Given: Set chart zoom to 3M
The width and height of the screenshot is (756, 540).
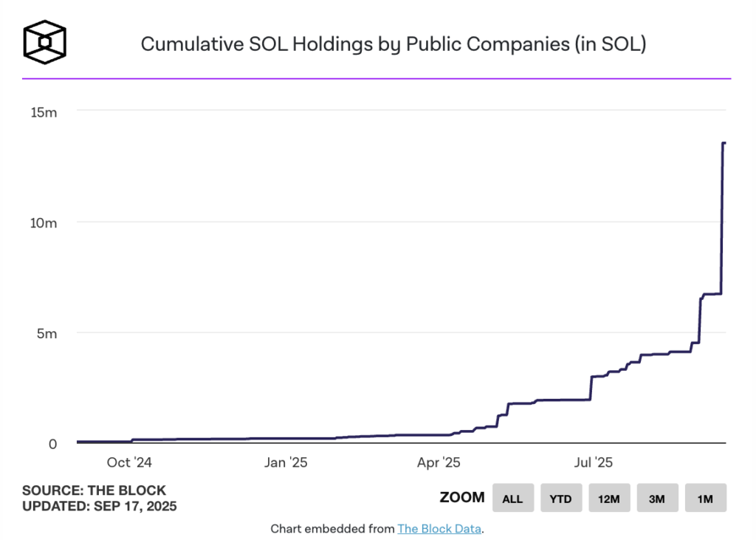Looking at the screenshot, I should tap(658, 498).
